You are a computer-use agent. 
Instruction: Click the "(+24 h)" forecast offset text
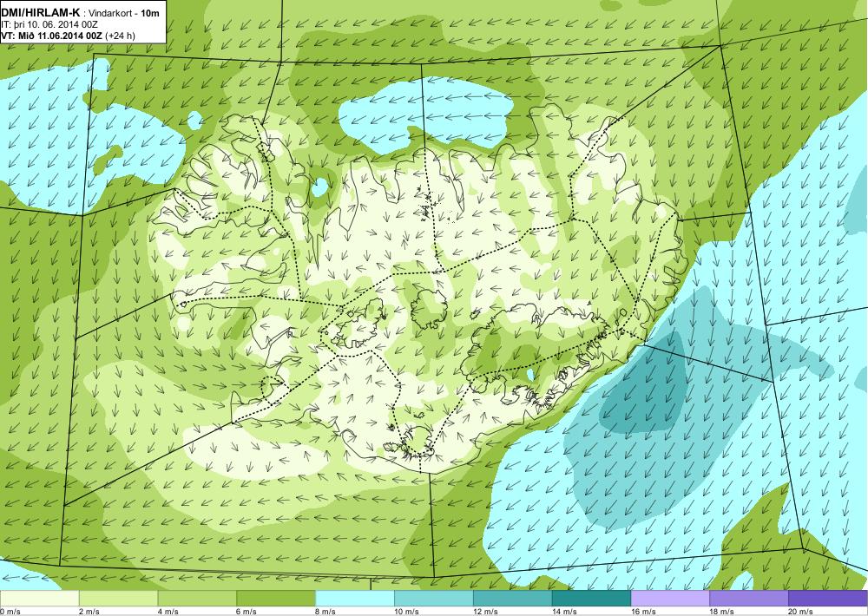120,36
